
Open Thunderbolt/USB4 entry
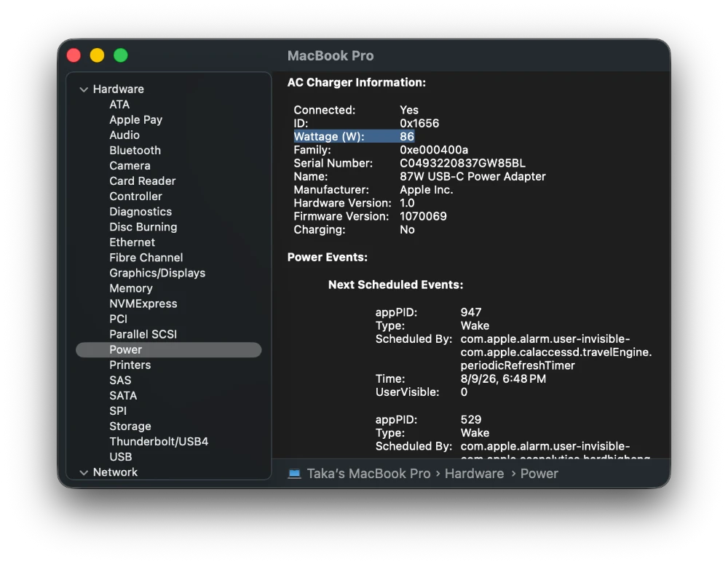[159, 442]
